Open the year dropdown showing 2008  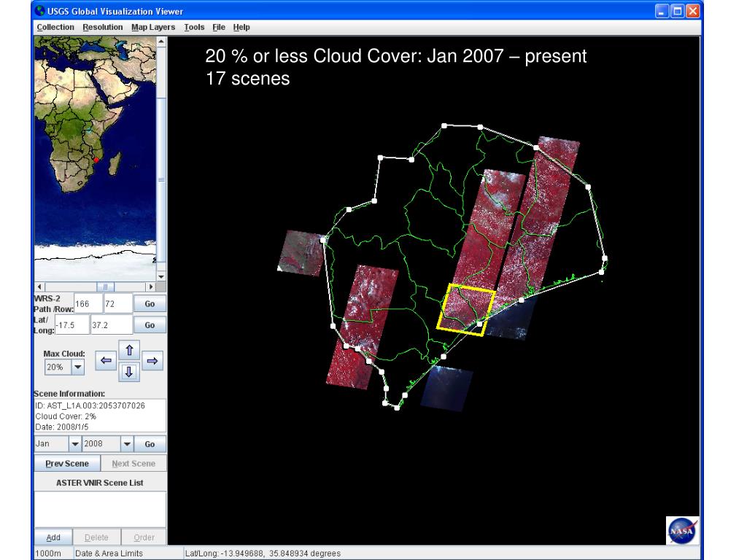point(126,444)
